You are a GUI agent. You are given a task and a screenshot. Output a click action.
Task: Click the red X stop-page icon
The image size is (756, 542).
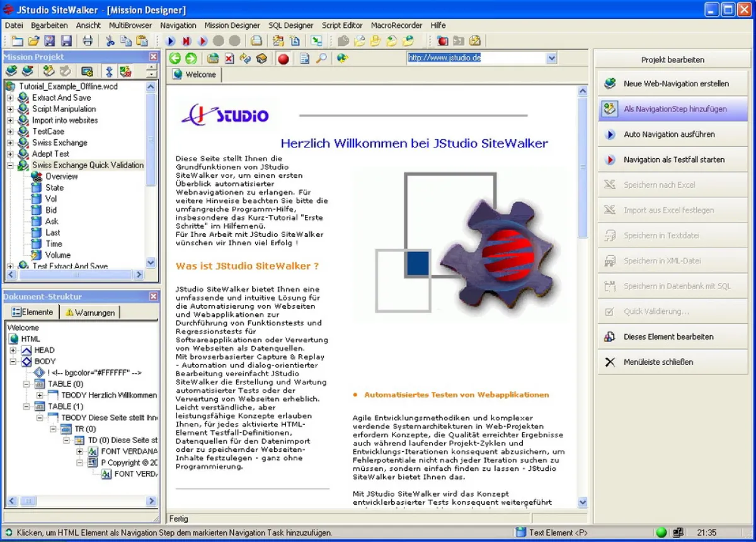point(229,59)
